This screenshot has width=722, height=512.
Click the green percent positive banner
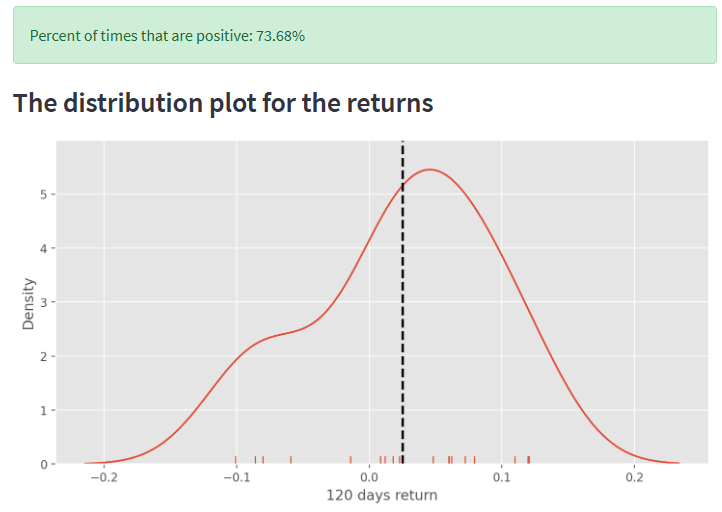coord(364,35)
